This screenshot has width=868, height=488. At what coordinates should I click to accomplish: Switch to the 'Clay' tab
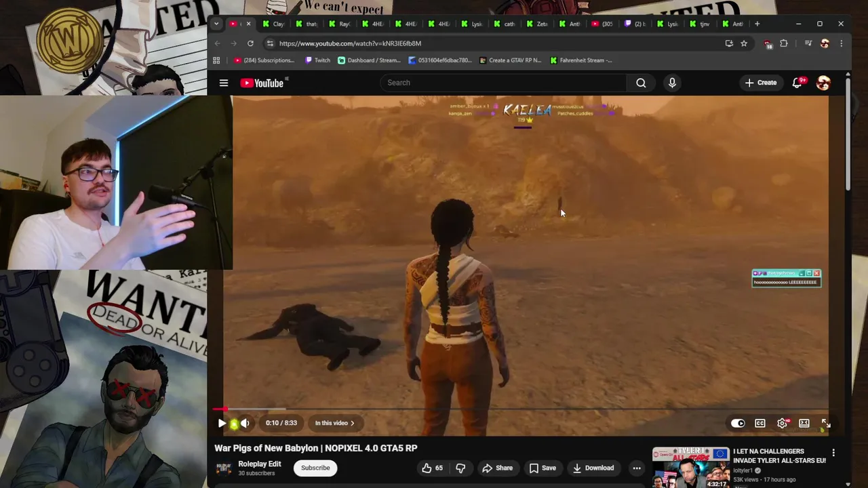(x=274, y=24)
